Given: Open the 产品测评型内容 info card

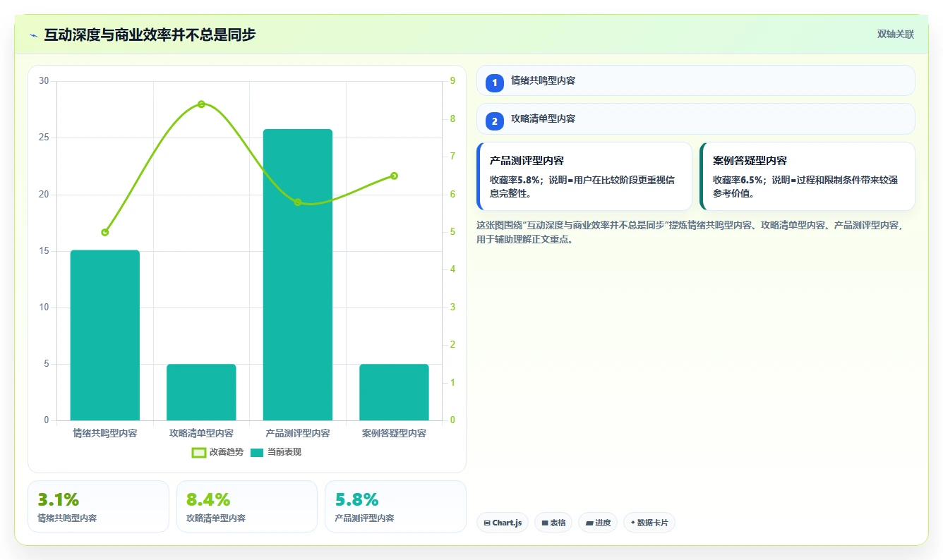Looking at the screenshot, I should click(584, 176).
